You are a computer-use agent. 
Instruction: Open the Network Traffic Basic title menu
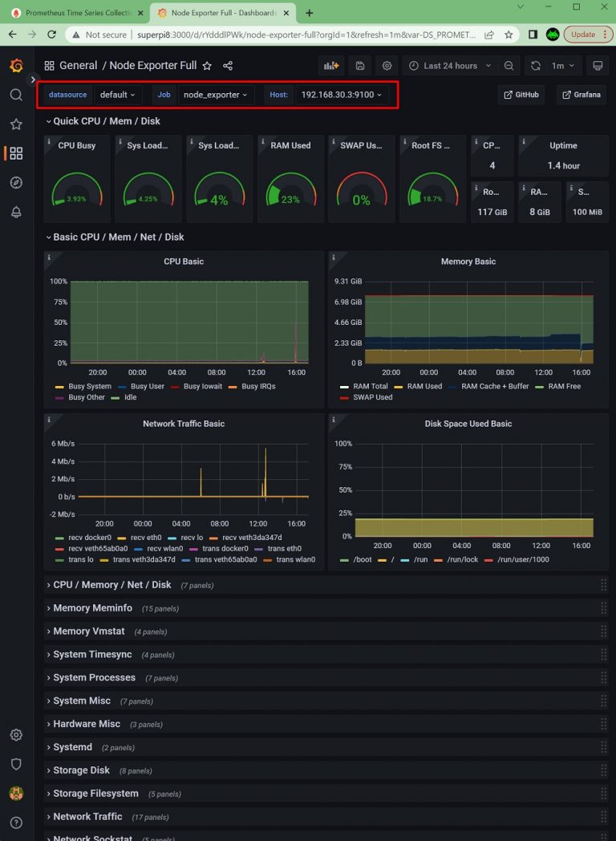184,424
